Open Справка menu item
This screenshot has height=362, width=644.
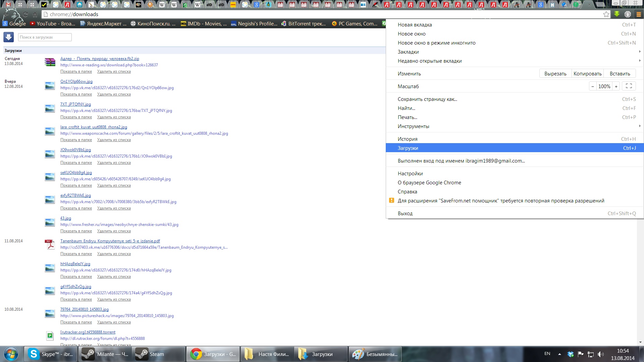(x=515, y=192)
